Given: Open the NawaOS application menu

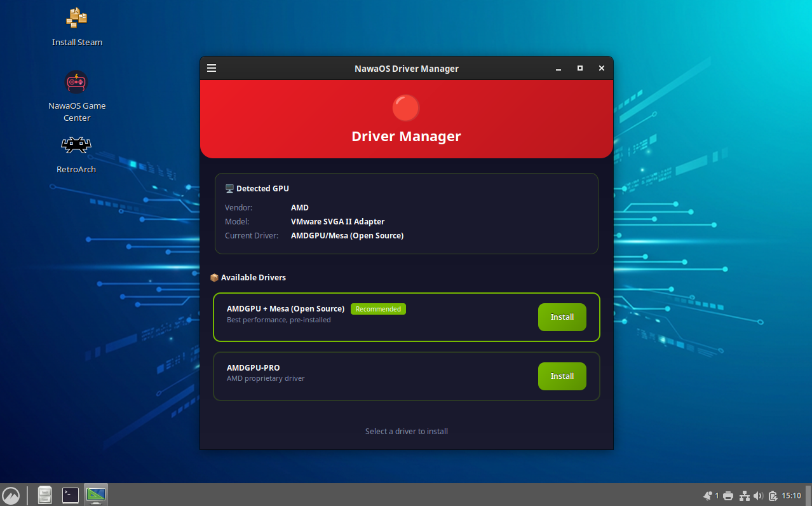Looking at the screenshot, I should coord(11,495).
